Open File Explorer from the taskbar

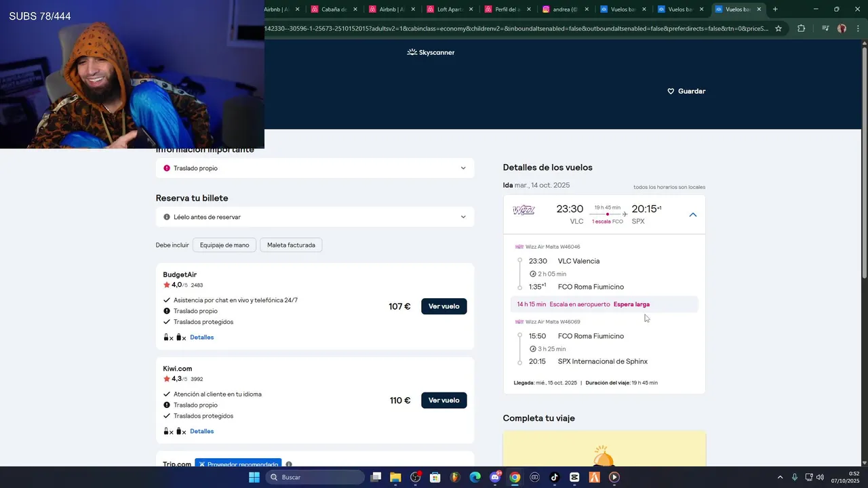(395, 477)
